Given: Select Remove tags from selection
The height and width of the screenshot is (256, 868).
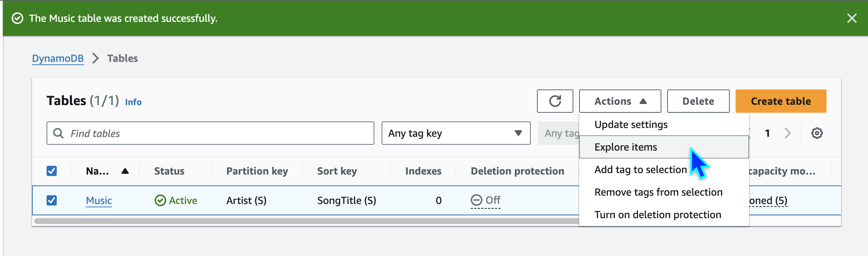Looking at the screenshot, I should click(x=664, y=192).
